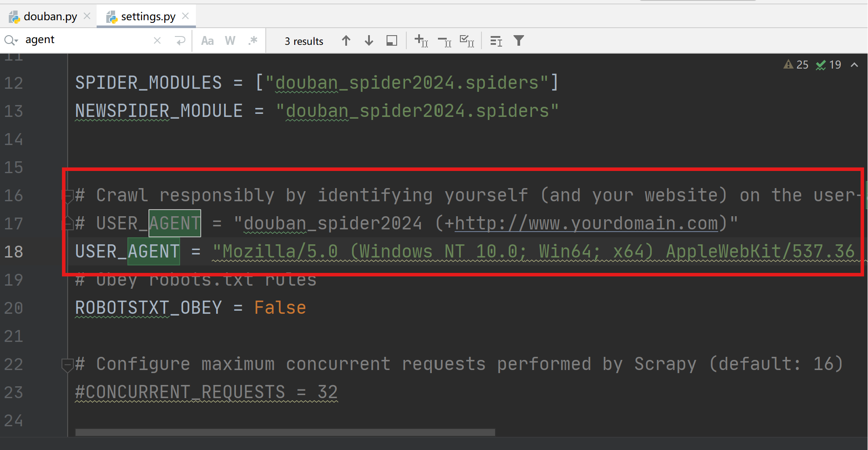Viewport: 868px width, 450px height.
Task: Select all search occurrences
Action: click(x=467, y=41)
